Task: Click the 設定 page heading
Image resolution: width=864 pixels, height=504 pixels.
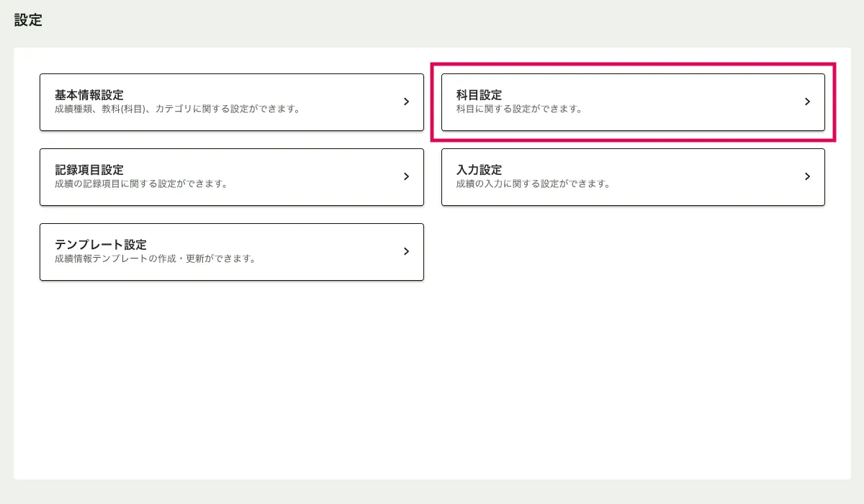Action: pos(28,20)
